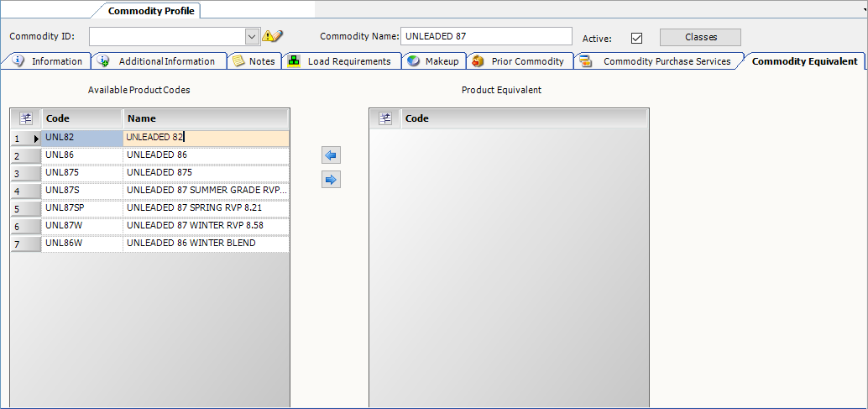Click the UNLEADED 87 SUMMER GRADE RVP name cell
868x409 pixels.
(x=206, y=191)
